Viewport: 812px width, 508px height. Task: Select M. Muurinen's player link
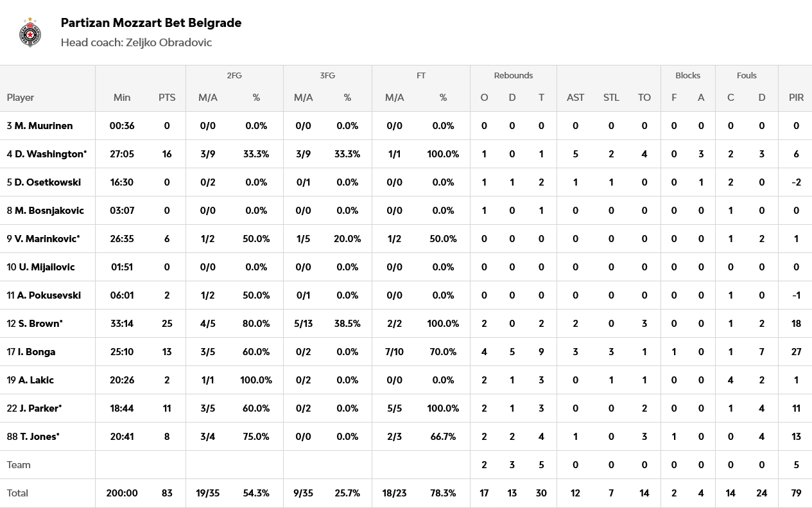(43, 126)
